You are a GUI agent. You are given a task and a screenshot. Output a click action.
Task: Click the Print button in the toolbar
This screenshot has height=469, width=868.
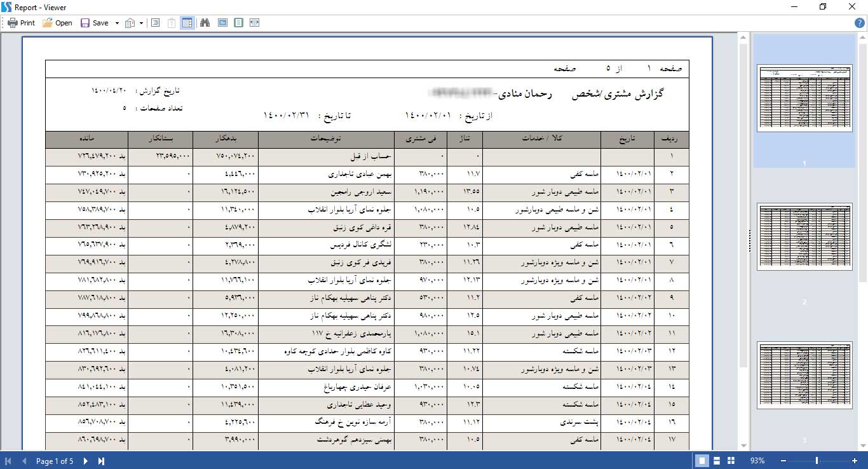21,23
